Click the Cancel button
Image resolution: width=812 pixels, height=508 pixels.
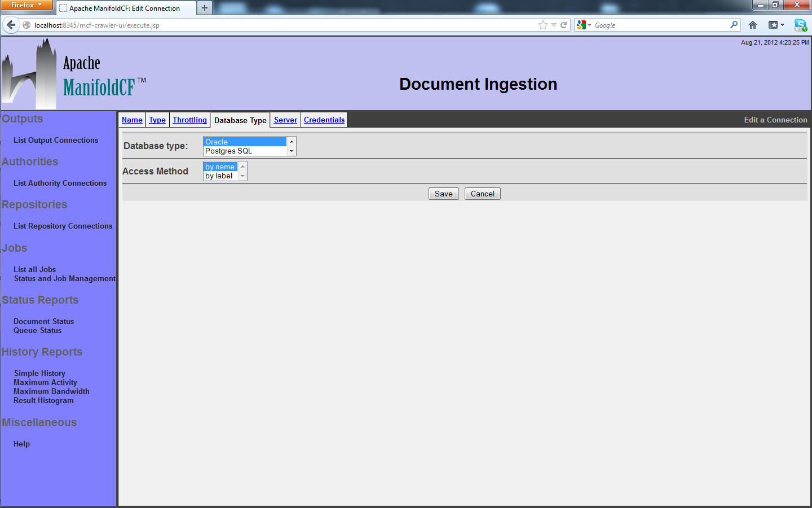point(482,194)
